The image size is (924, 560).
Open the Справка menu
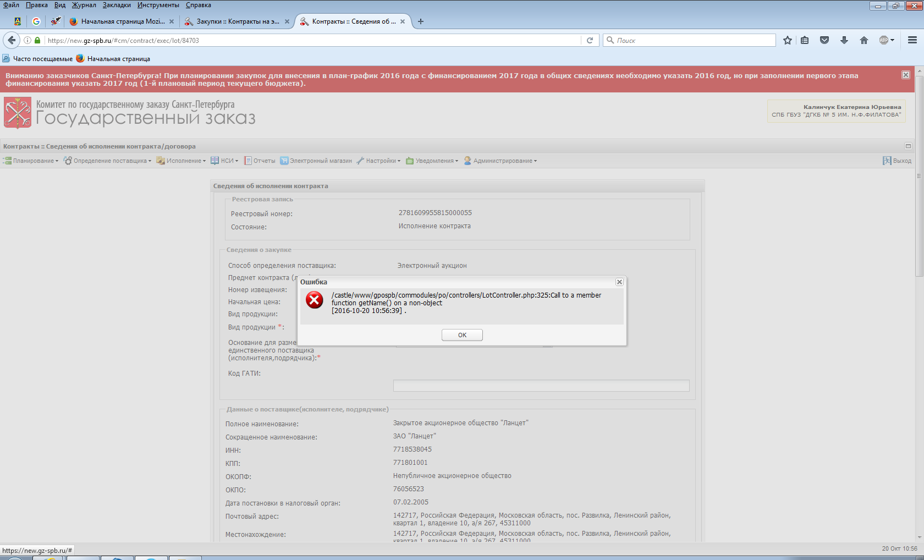coord(199,5)
